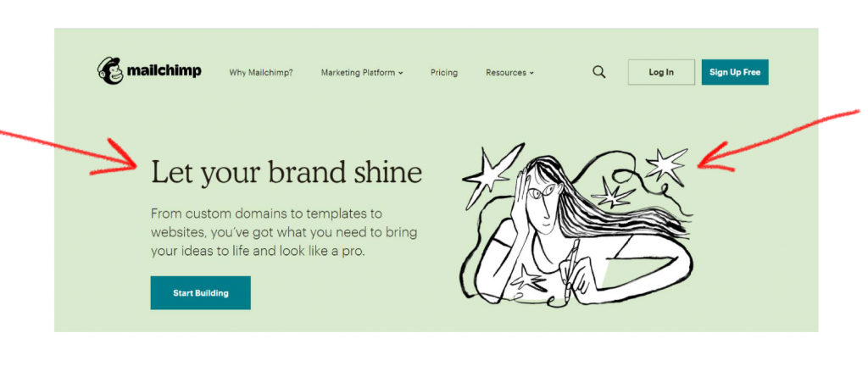The width and height of the screenshot is (868, 366).
Task: Click the chevron beside Marketing Platform
Action: click(x=401, y=74)
